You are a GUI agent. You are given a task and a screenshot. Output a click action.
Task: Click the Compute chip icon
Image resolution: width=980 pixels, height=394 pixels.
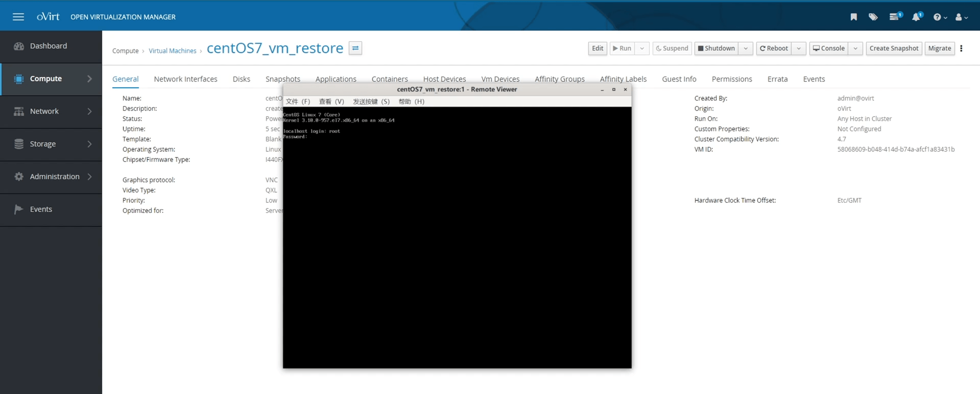pyautogui.click(x=19, y=79)
